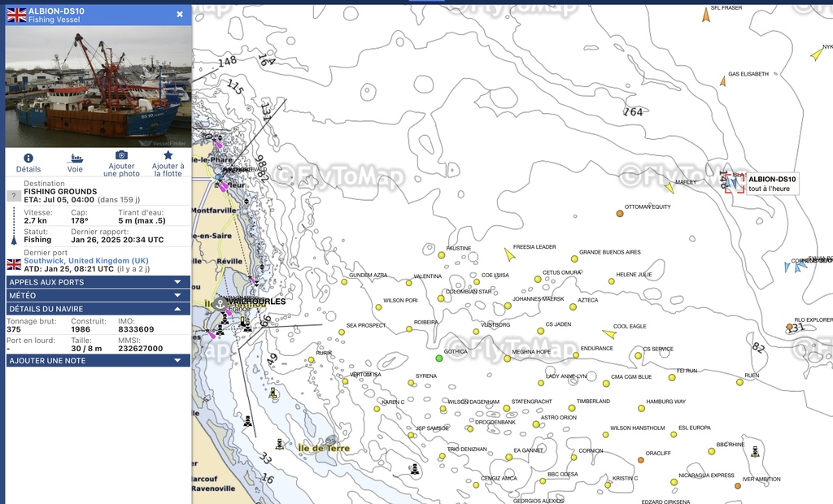
Task: Select the CMA CGM BLUE vessel marker
Action: [606, 384]
